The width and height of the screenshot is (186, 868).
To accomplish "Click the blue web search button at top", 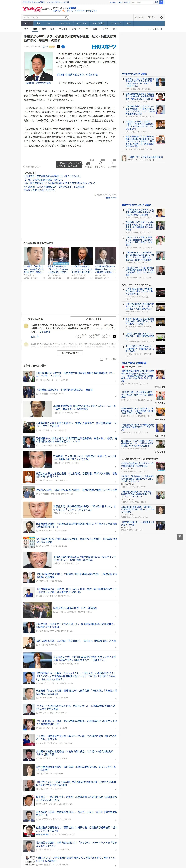I will (161, 2).
